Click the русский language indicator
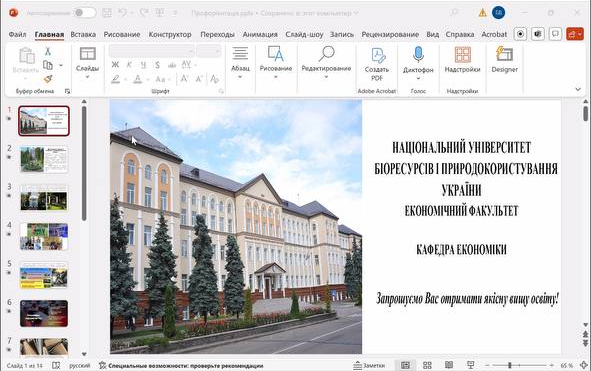This screenshot has width=591, height=371. (80, 365)
